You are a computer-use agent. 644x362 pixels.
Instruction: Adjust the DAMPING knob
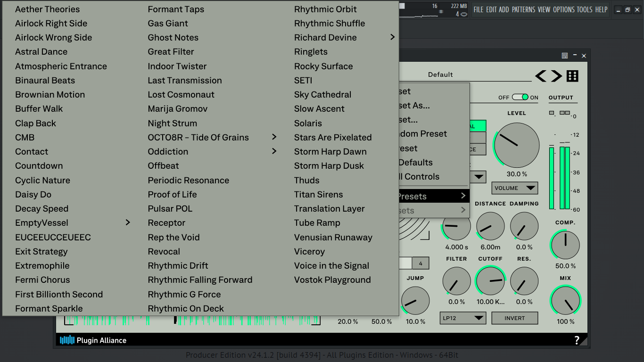[x=524, y=226]
